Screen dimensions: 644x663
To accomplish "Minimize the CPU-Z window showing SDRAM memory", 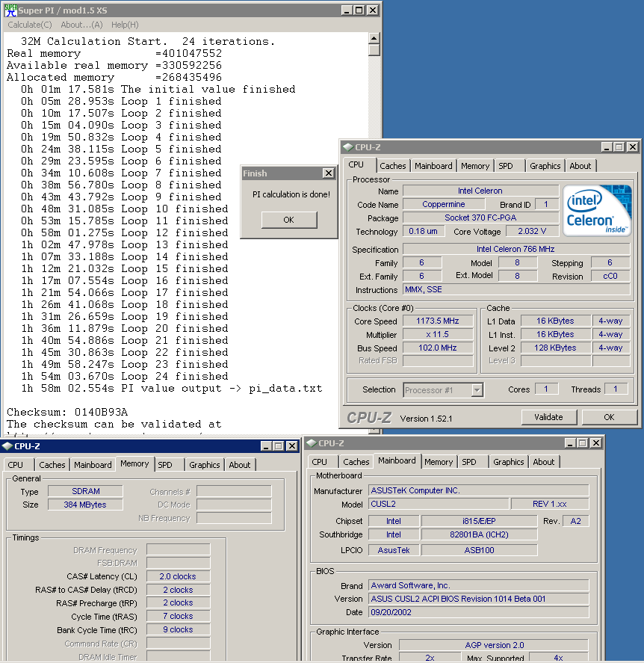I will click(x=266, y=446).
